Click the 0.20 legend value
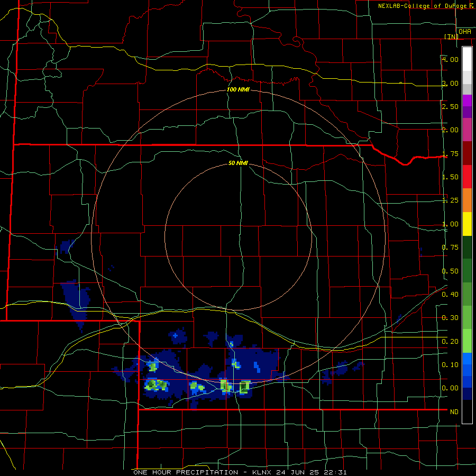476x476 pixels. click(450, 341)
